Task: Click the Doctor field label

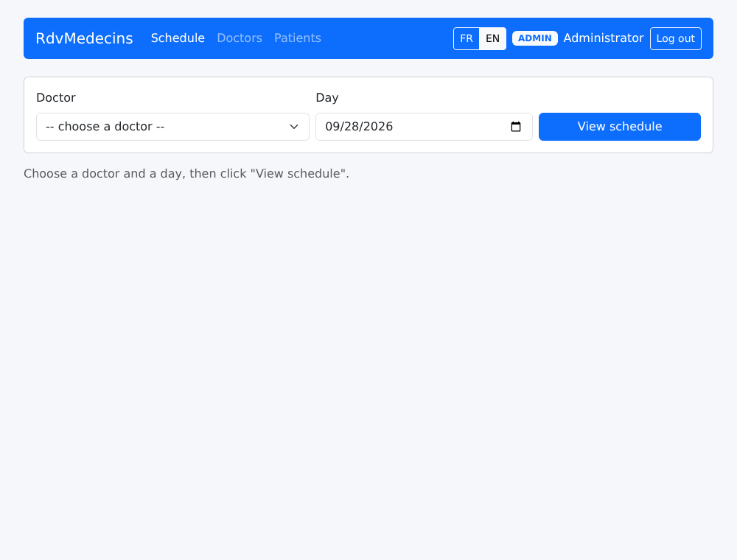Action: (56, 98)
